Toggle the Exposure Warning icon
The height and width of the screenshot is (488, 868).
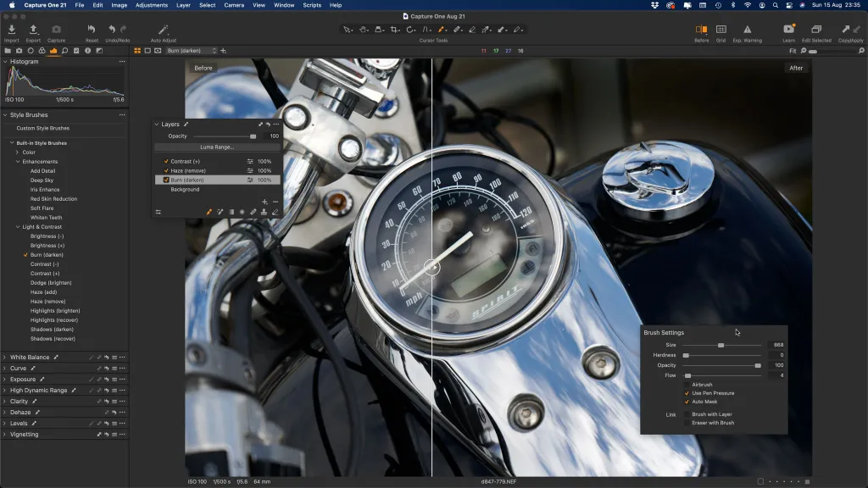(748, 30)
